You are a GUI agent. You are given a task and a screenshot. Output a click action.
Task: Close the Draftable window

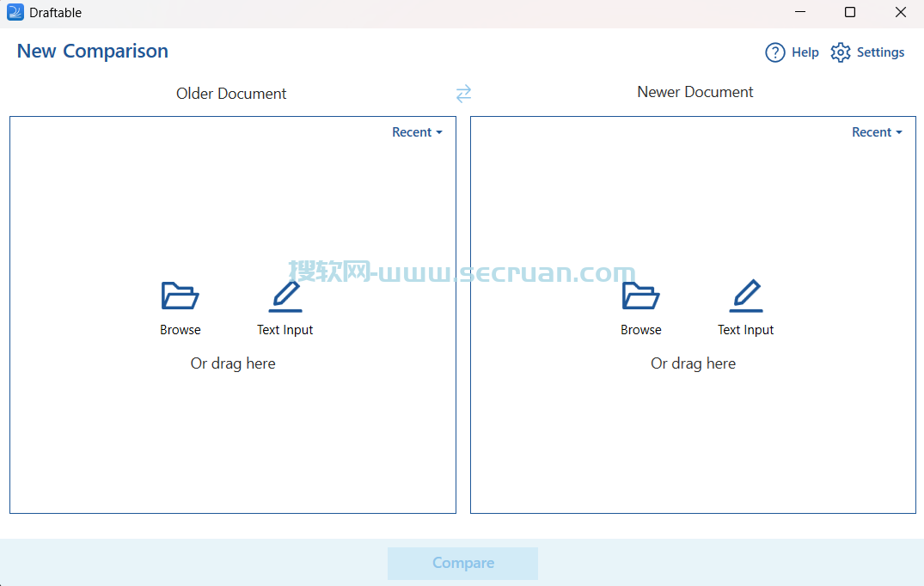[x=901, y=12]
